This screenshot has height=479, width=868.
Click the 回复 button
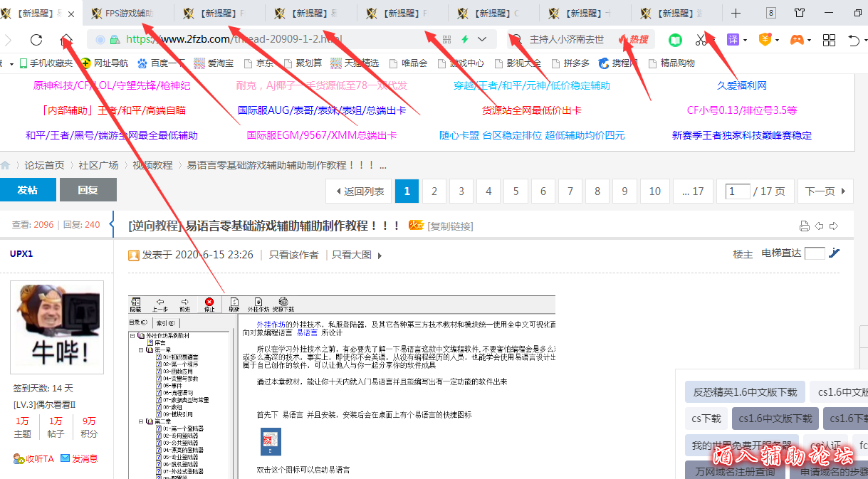[x=88, y=191]
